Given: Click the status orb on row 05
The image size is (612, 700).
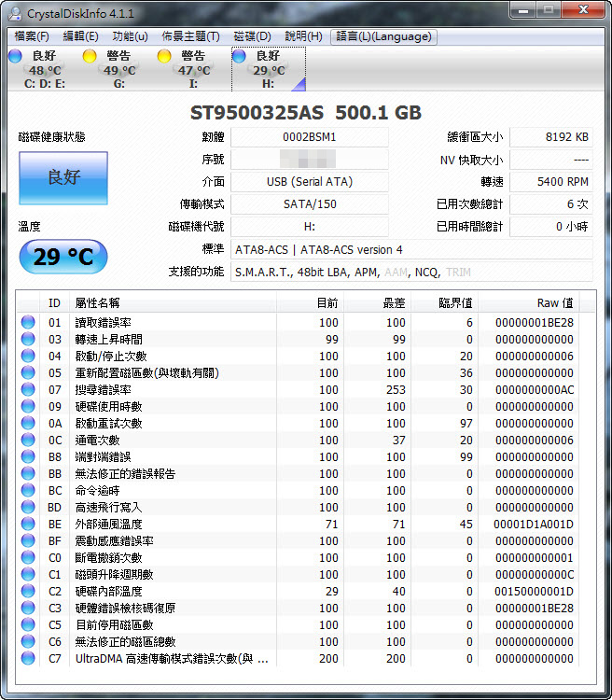Looking at the screenshot, I should 28,372.
